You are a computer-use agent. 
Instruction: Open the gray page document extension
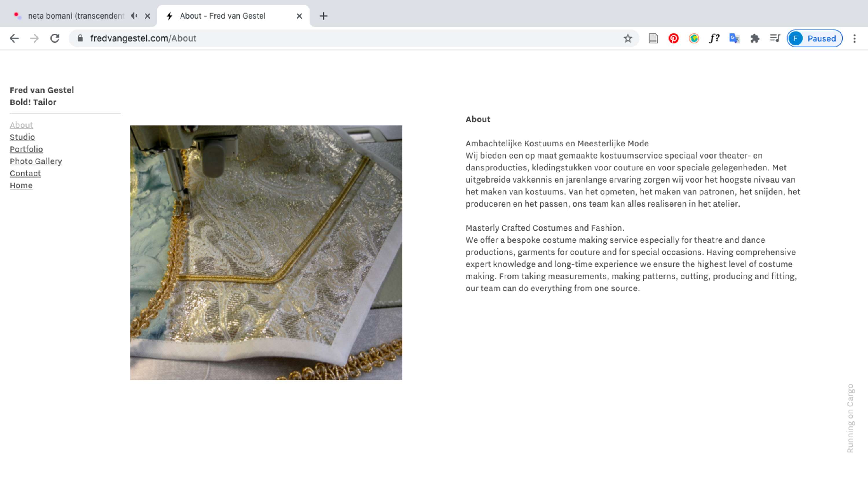(653, 38)
